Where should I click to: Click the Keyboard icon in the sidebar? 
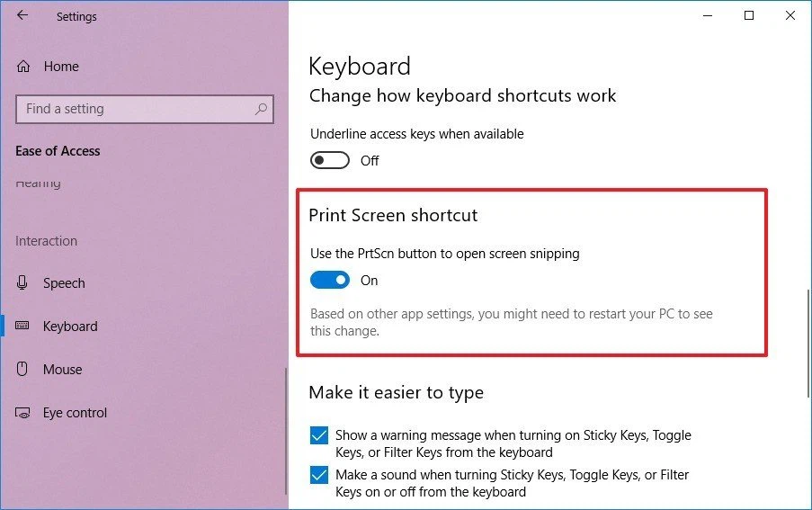point(23,327)
